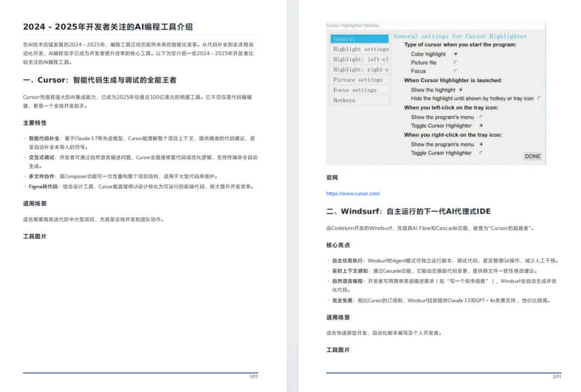Click "Type of cursor when you start the program:" label
Image resolution: width=581 pixels, height=392 pixels.
tap(460, 45)
